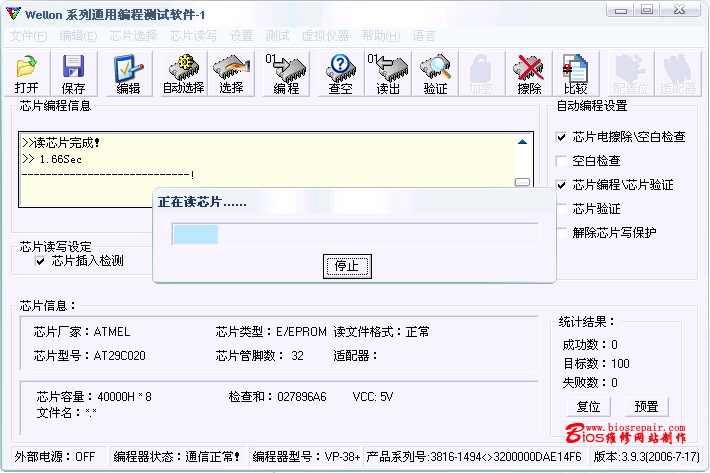Click the checksum value 027896A6
710x473 pixels.
(302, 397)
